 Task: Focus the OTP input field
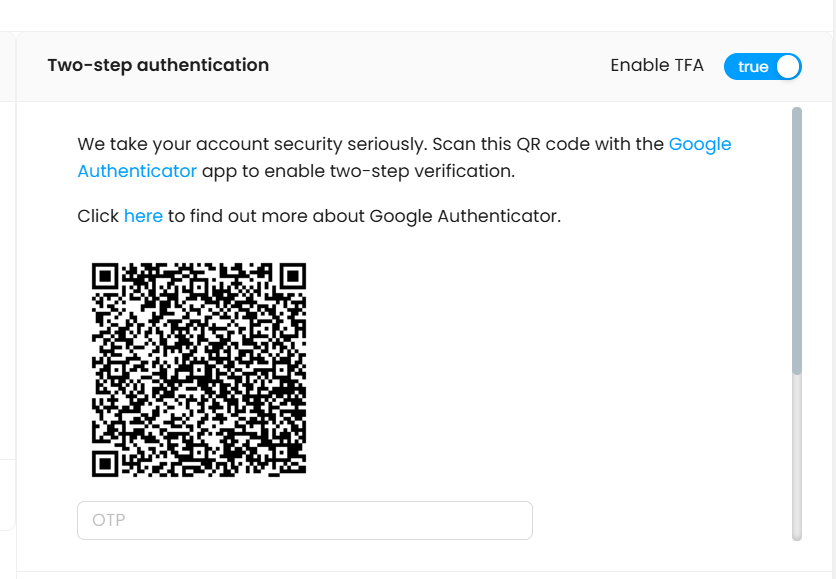[x=304, y=520]
